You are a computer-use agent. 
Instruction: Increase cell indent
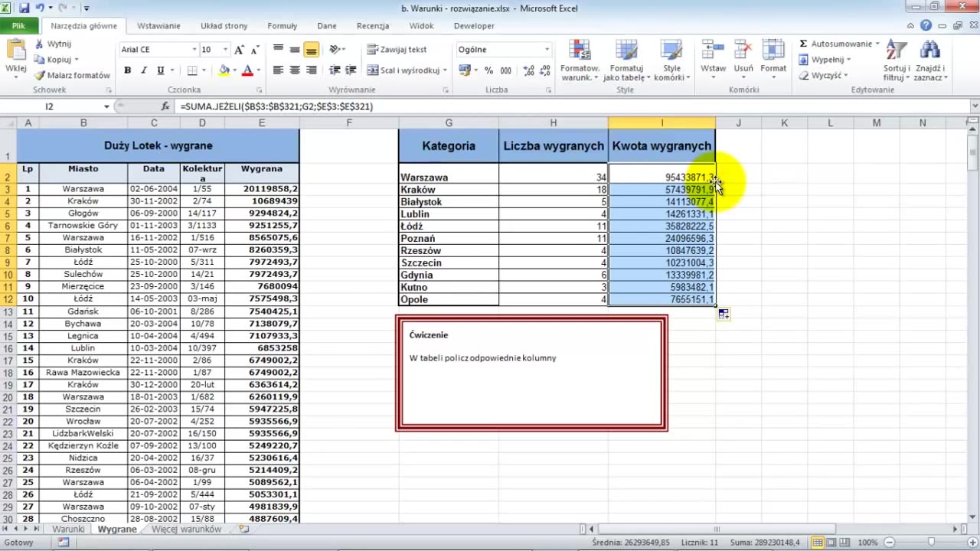(x=351, y=70)
